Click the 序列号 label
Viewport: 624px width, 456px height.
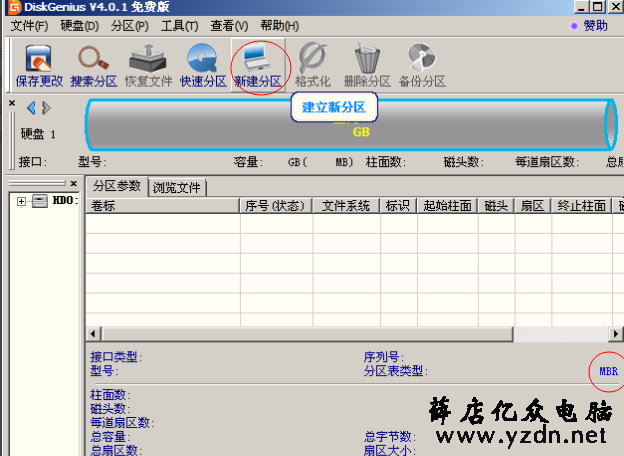[x=384, y=357]
